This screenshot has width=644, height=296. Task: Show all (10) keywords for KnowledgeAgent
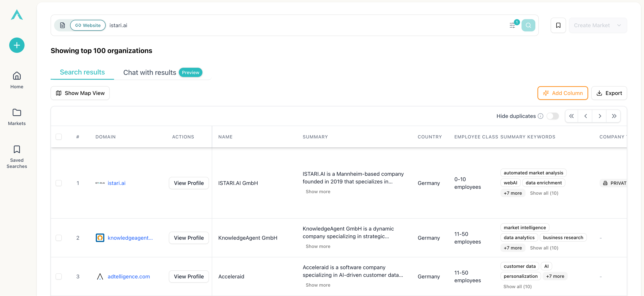tap(544, 248)
